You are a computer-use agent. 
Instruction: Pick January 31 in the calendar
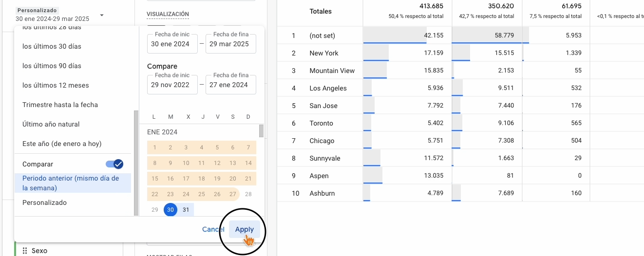[x=186, y=210]
